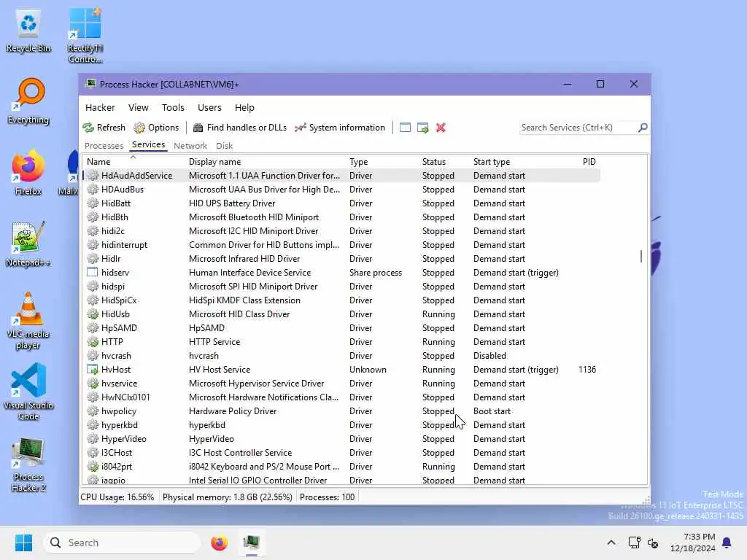Select the hidspi service name

(x=113, y=287)
